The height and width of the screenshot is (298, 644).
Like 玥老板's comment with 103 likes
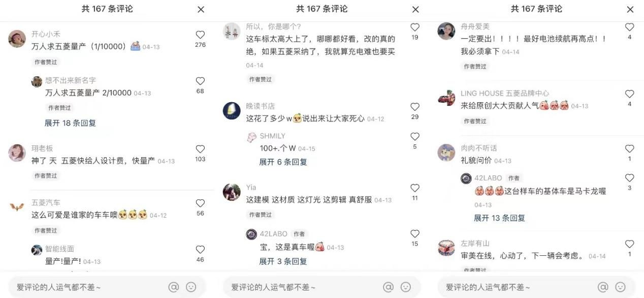coord(200,149)
